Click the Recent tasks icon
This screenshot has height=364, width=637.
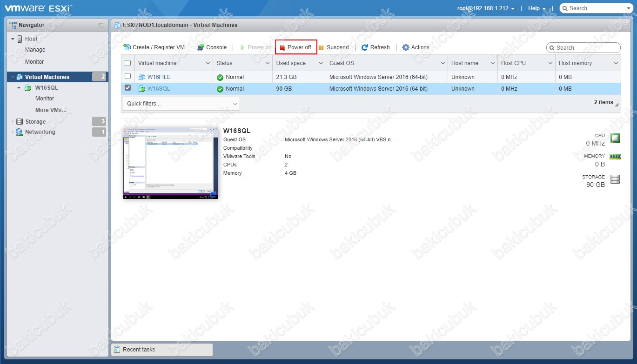click(x=117, y=350)
